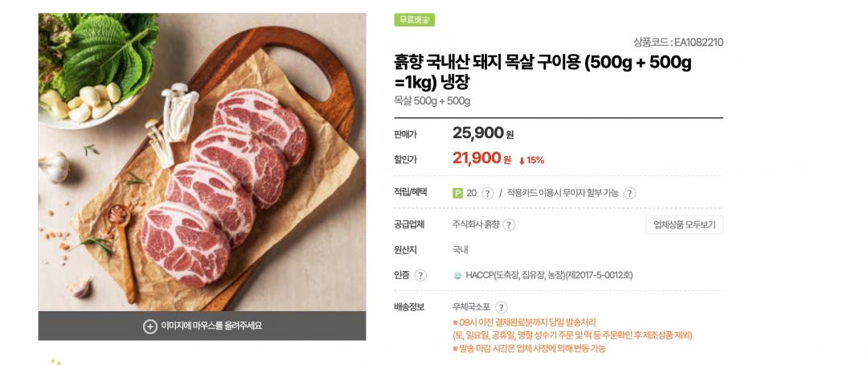This screenshot has width=868, height=365.
Task: Open help icon beside 무이자 할부 가능
Action: (630, 193)
